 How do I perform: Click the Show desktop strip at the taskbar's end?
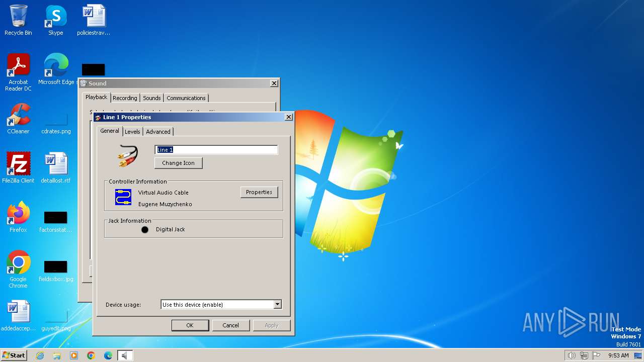(638, 355)
